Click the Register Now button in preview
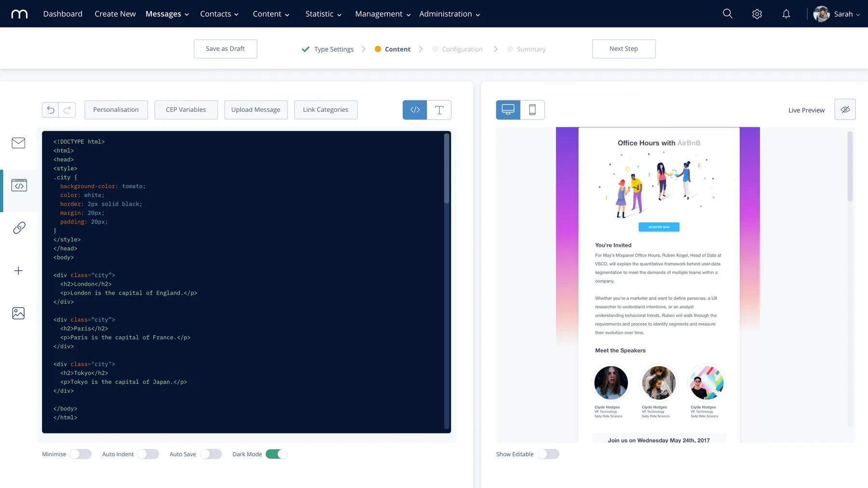868x488 pixels. point(659,227)
